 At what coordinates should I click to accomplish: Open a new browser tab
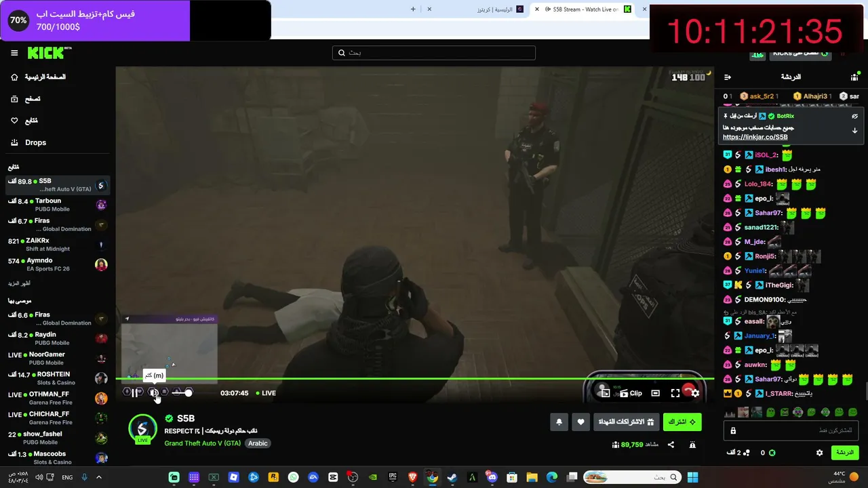(x=413, y=9)
